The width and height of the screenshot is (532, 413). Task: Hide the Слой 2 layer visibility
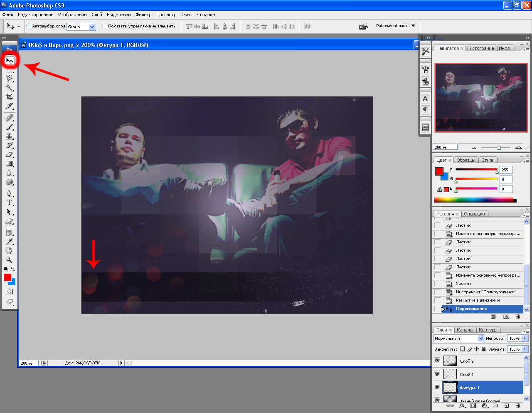[437, 361]
